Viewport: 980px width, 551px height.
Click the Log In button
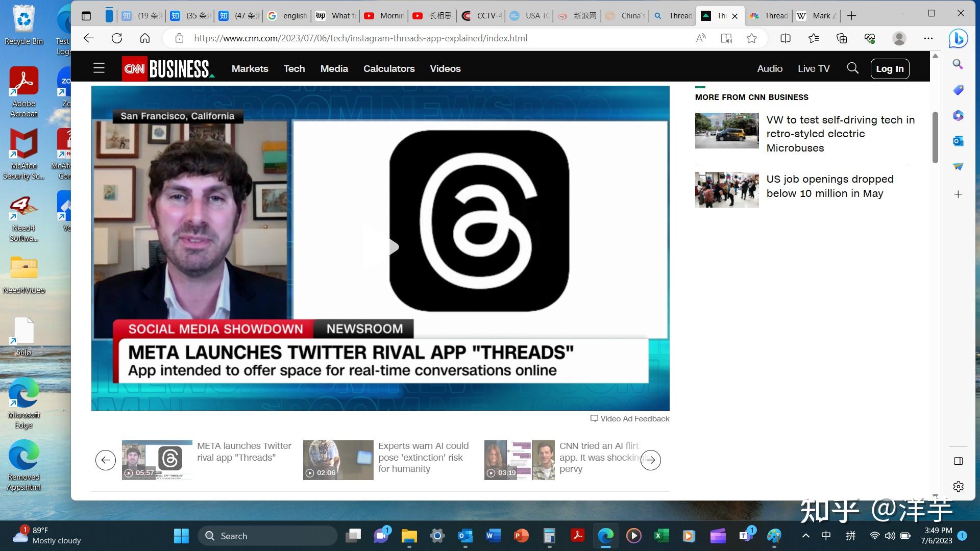point(890,69)
